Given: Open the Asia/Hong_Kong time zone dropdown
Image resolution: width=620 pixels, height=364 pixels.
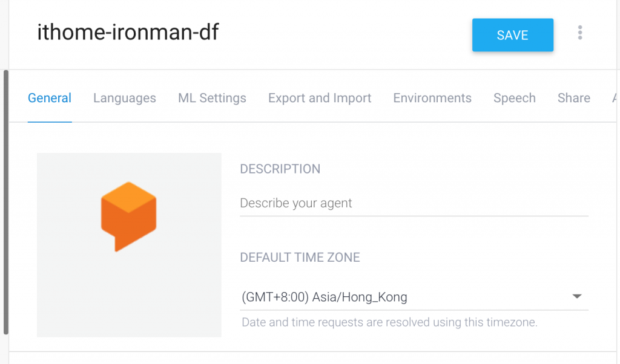Looking at the screenshot, I should pos(400,297).
